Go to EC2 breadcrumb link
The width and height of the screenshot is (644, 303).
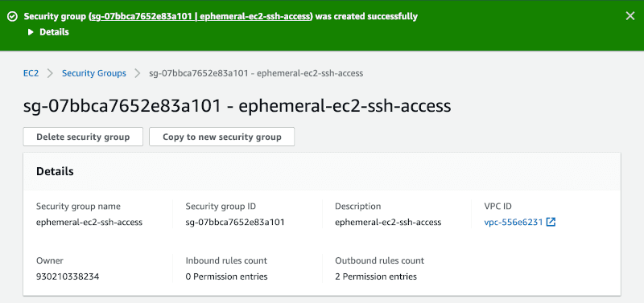pos(31,73)
